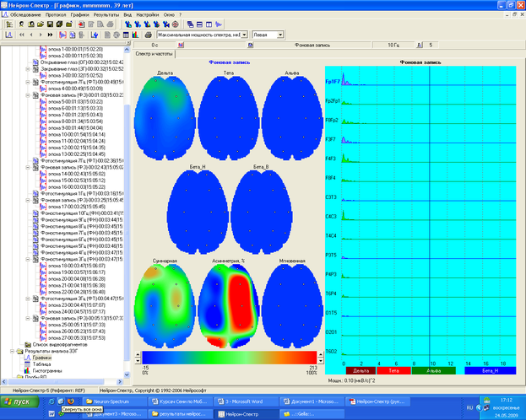Click the printer icon in second toolbar
Image resolution: width=526 pixels, height=420 pixels.
[148, 35]
